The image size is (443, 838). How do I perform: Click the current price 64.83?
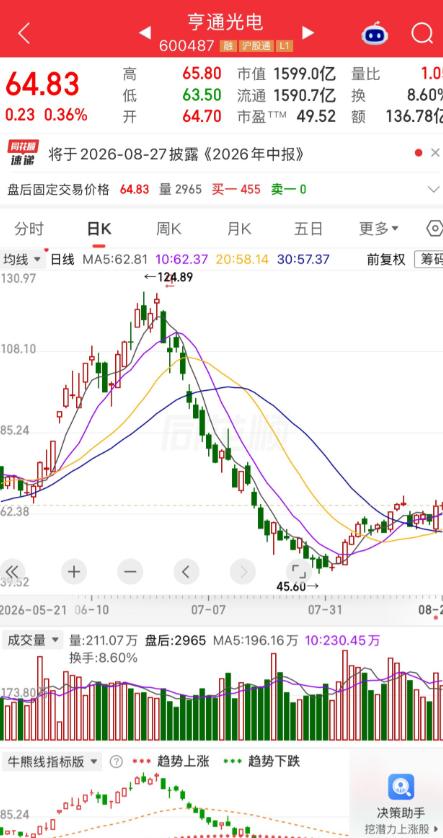(x=43, y=84)
